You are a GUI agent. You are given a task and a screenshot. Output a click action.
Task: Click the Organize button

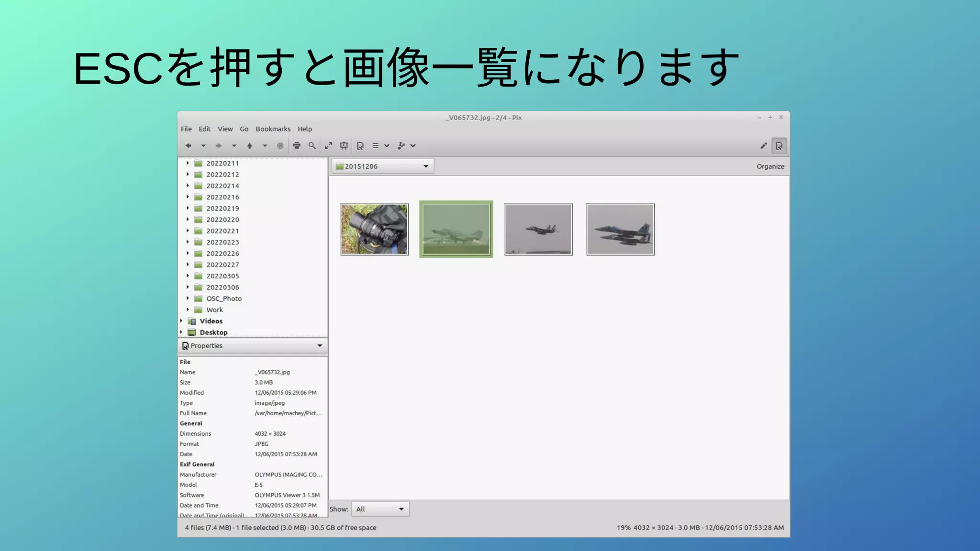770,166
